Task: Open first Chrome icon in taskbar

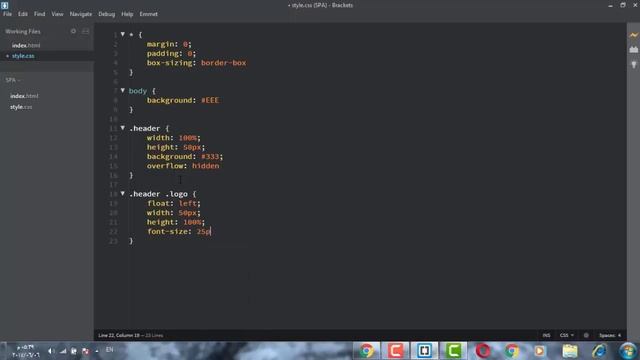Action: coord(367,351)
